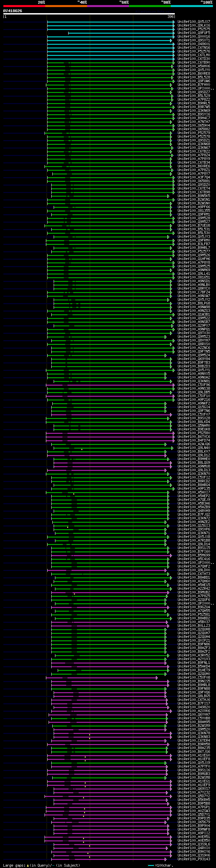Select hit label UniRef100_B9R7W5
This screenshot has height=868, width=216.
click(194, 107)
